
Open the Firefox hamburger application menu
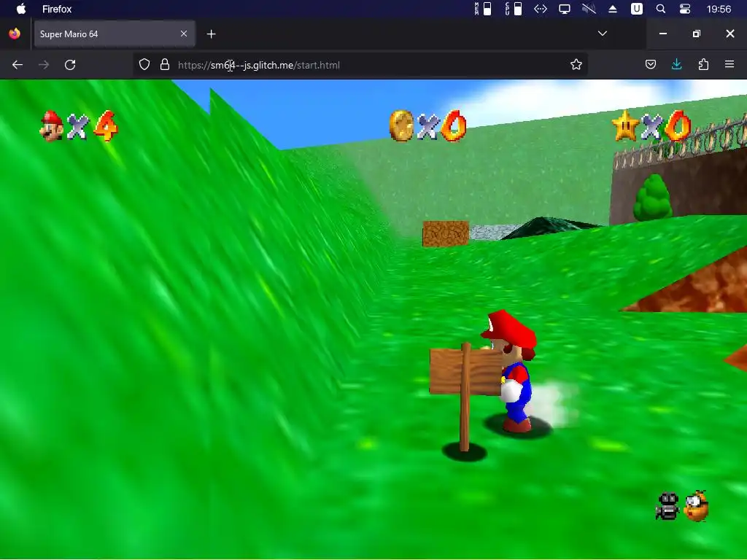click(729, 64)
